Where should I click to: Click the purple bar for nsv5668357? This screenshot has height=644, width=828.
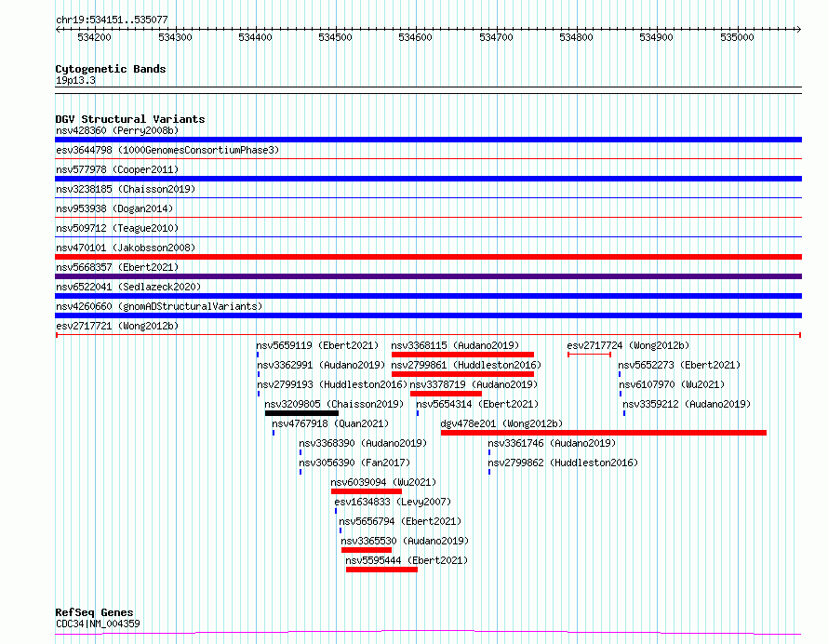point(428,276)
